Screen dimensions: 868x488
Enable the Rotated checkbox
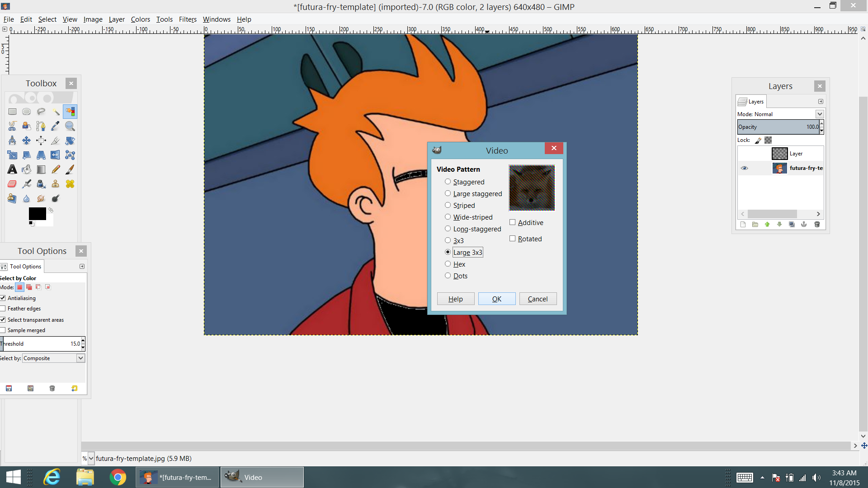click(x=526, y=239)
